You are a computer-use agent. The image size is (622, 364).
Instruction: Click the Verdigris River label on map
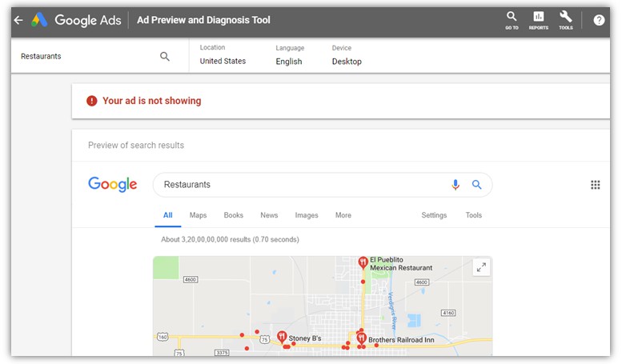(x=392, y=311)
